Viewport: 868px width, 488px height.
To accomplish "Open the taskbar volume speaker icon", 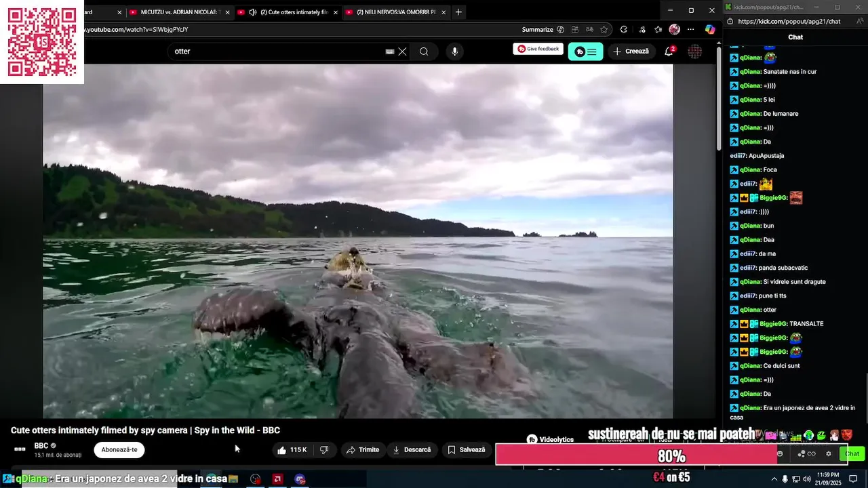I will pyautogui.click(x=808, y=479).
